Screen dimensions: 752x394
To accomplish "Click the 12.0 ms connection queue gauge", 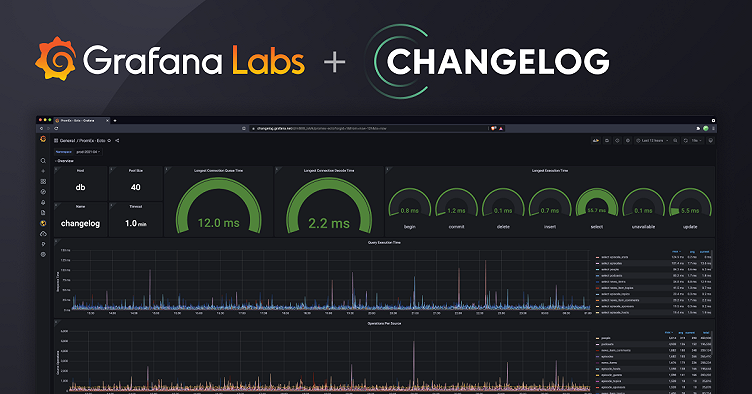I will [219, 206].
